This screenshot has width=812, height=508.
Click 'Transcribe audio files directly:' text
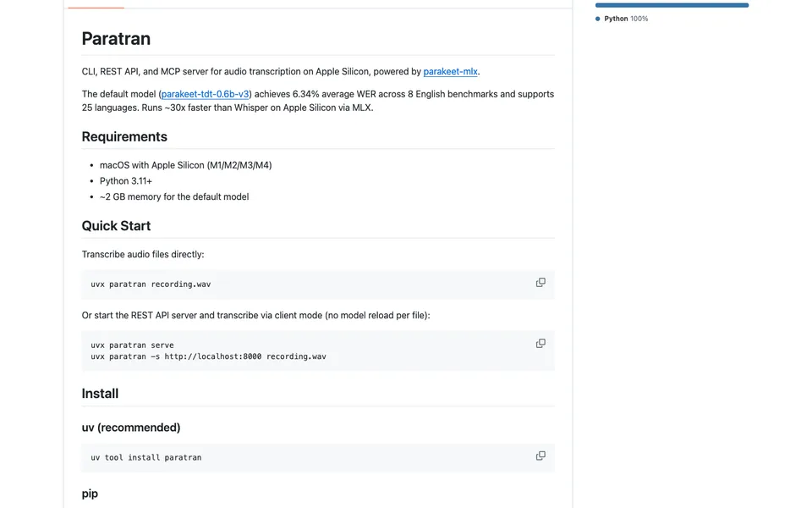click(x=143, y=254)
